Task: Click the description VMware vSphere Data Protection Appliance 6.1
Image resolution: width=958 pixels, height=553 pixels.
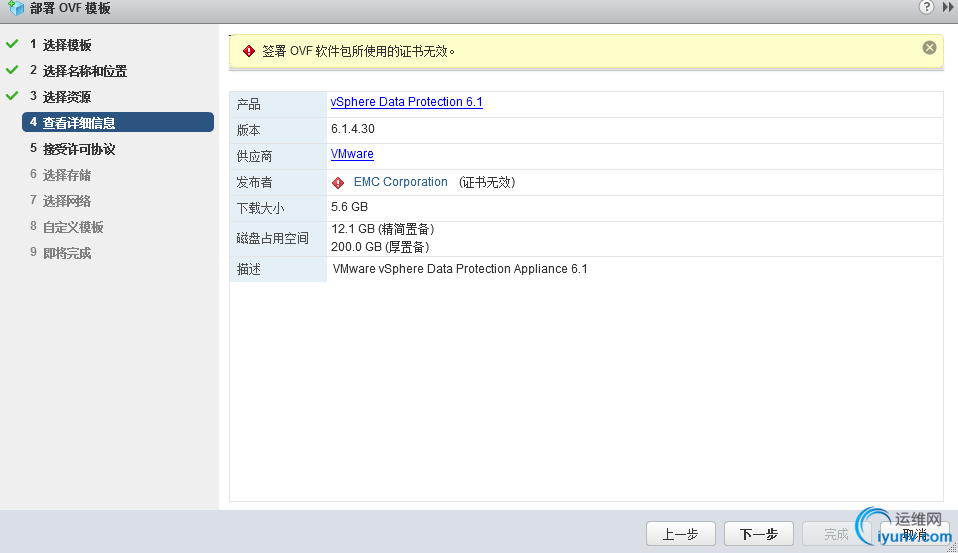Action: tap(460, 269)
